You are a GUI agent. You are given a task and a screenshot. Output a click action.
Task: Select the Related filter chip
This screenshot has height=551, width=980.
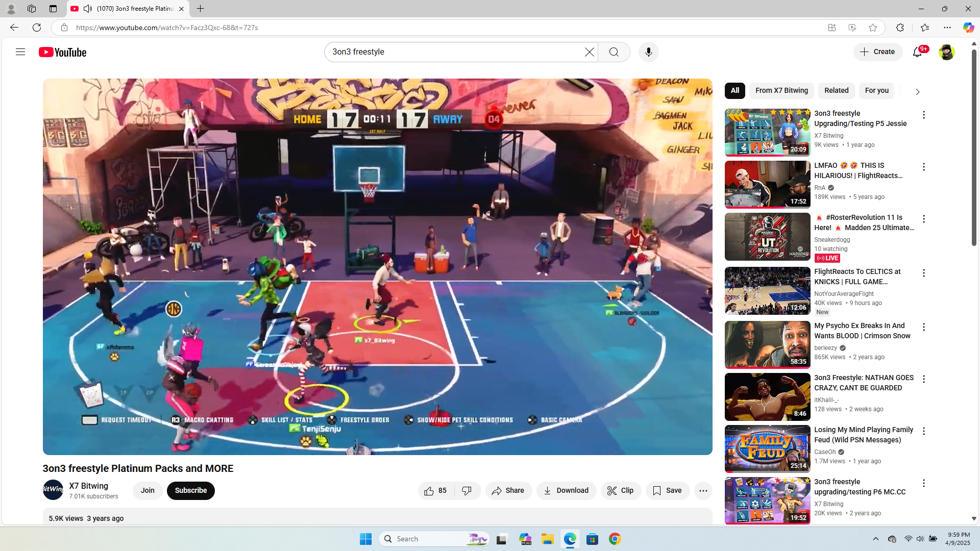tap(836, 91)
